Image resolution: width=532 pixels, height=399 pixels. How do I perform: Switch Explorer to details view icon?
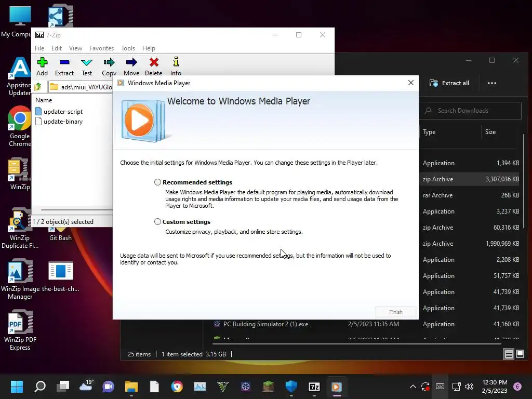click(x=509, y=354)
